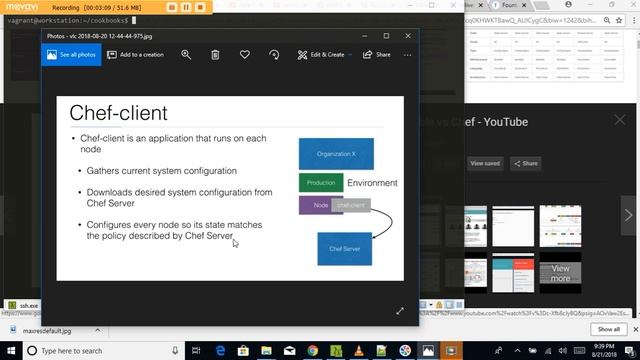Image resolution: width=640 pixels, height=360 pixels.
Task: Open the Mail app from the taskbar
Action: tap(289, 351)
